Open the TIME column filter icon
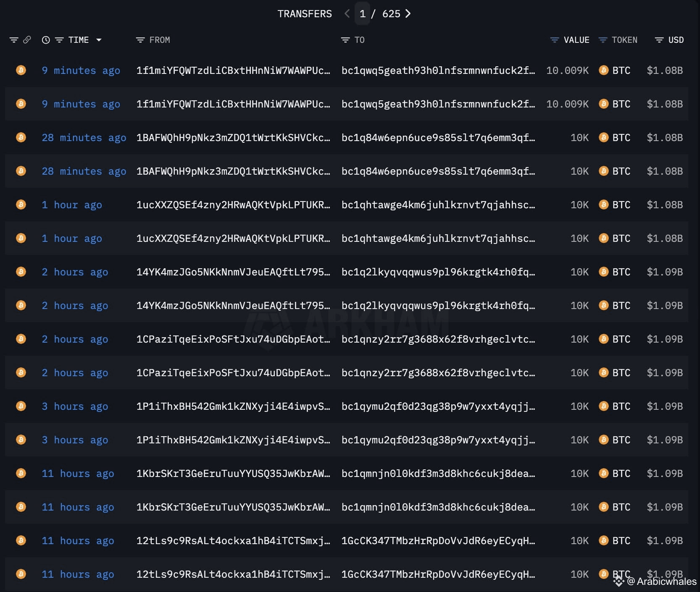The height and width of the screenshot is (592, 700). point(59,40)
